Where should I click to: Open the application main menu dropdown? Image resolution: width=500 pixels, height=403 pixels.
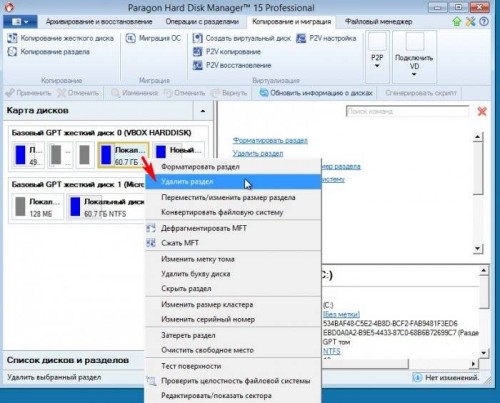coord(20,22)
